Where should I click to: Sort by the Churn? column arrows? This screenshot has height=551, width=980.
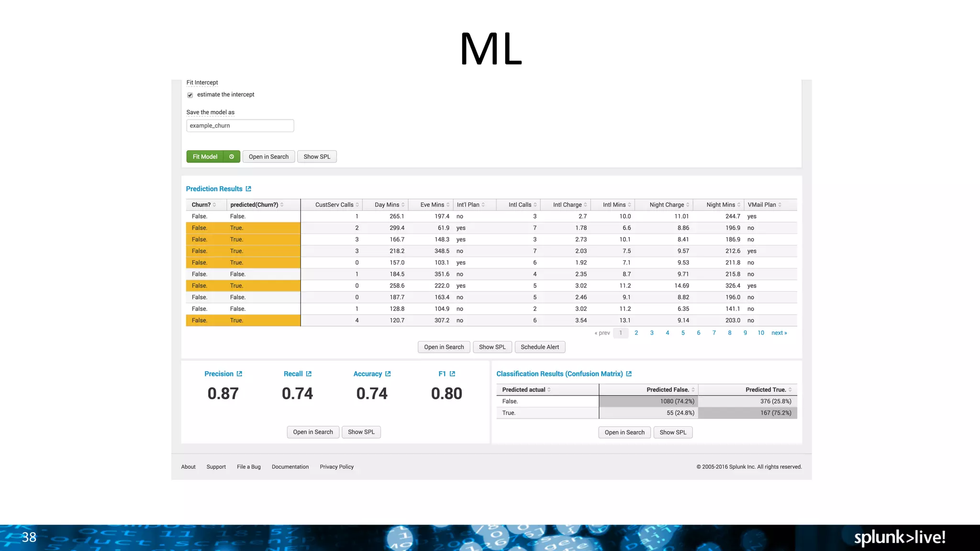(214, 205)
